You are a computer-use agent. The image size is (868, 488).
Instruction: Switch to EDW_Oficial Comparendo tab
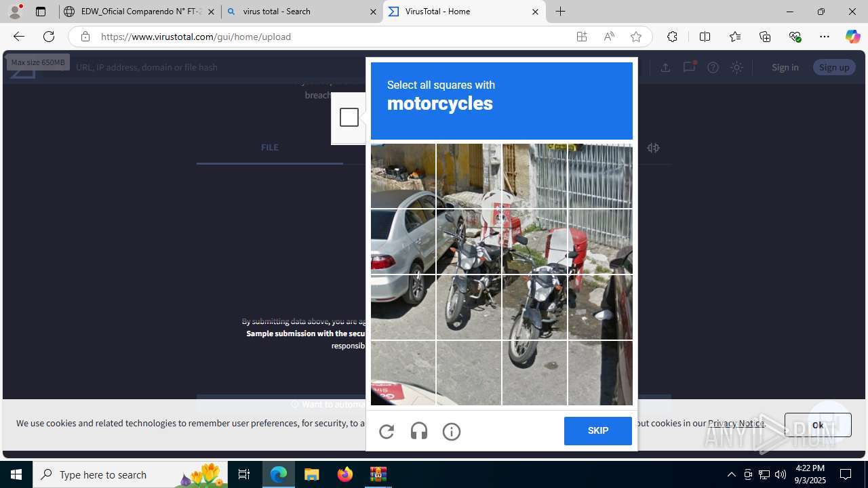140,12
